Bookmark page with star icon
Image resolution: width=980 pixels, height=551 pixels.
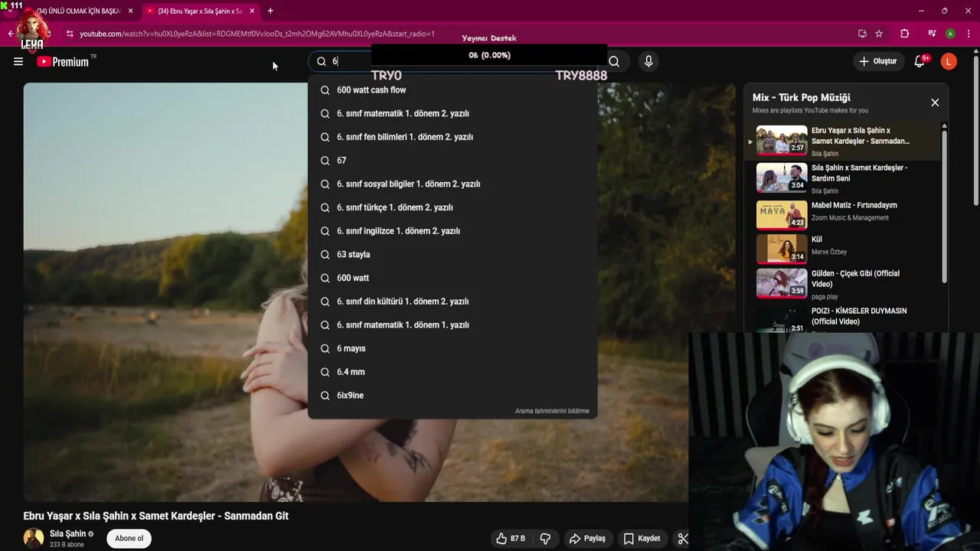[879, 34]
